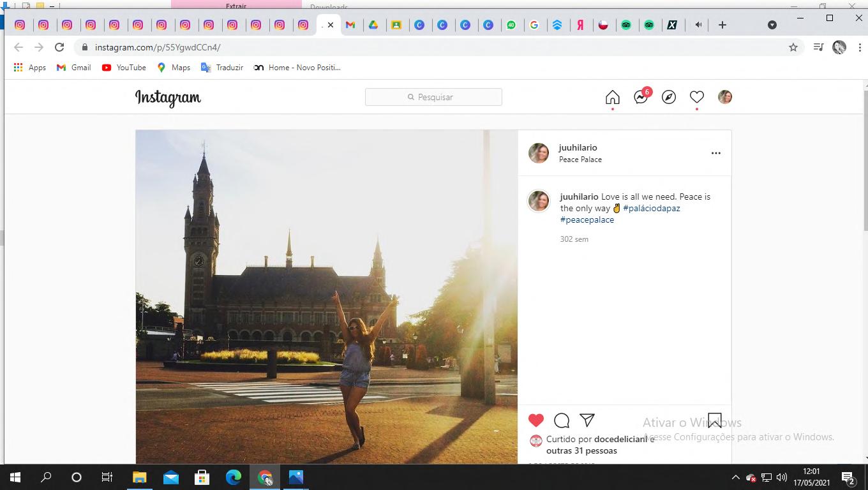Reload the page with the refresh icon
The image size is (868, 490).
[59, 47]
